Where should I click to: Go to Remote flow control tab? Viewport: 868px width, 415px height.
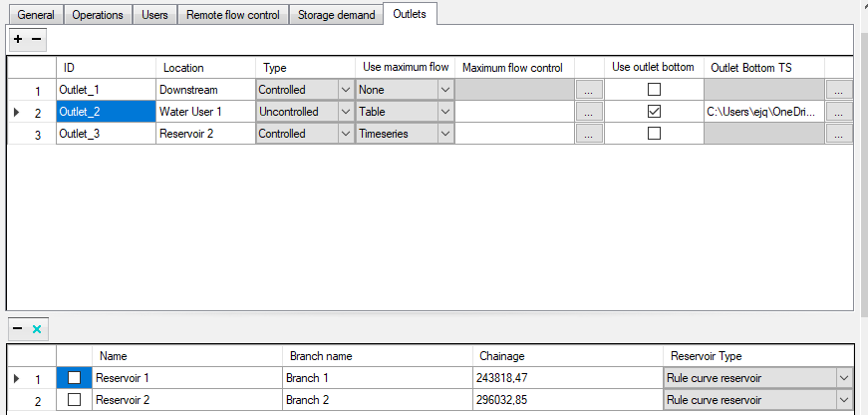[233, 15]
